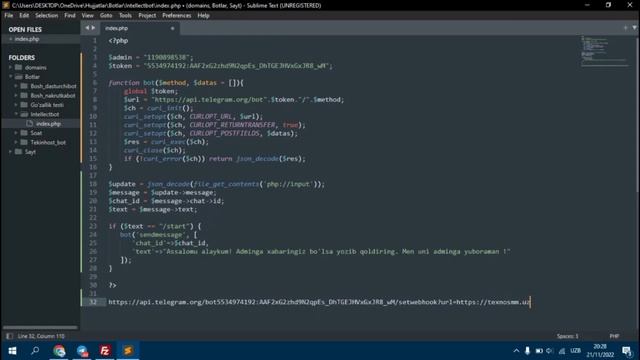Click the Botlar folder icon
This screenshot has width=640, height=360.
pos(19,77)
